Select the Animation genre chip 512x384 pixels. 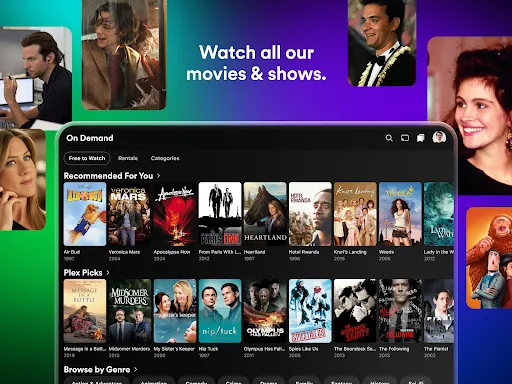pos(154,381)
